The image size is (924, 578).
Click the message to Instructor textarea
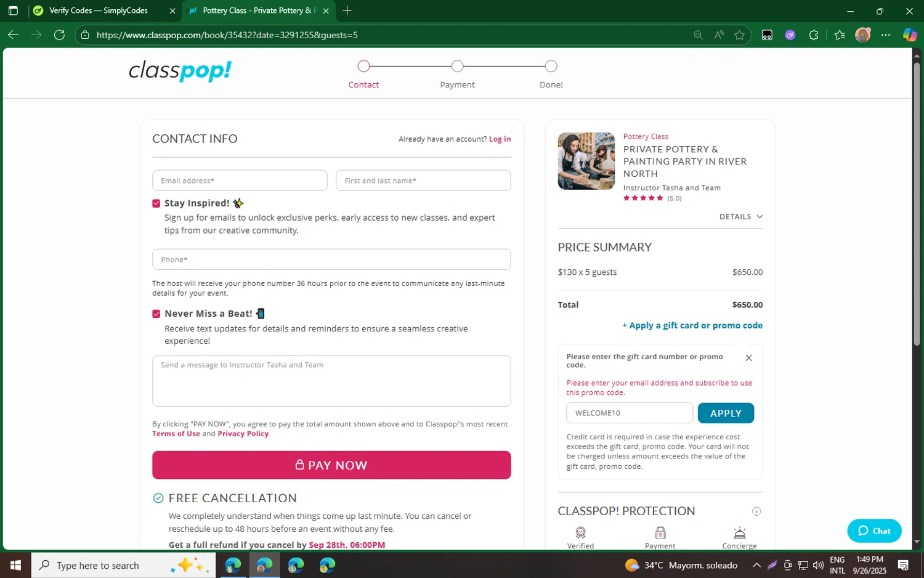coord(331,381)
